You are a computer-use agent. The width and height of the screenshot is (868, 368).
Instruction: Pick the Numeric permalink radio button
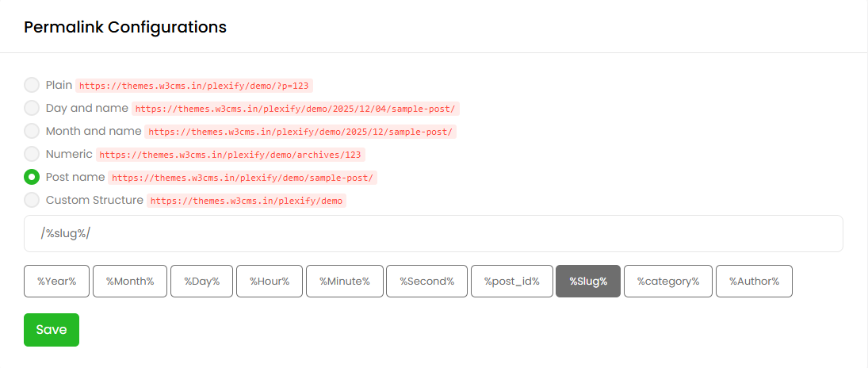(32, 154)
